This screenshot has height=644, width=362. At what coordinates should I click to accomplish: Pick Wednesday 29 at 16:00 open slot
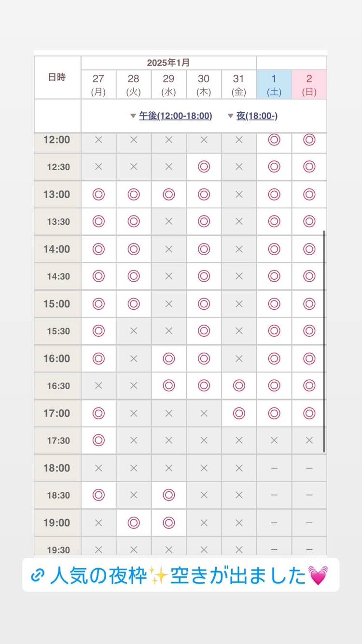tap(168, 358)
